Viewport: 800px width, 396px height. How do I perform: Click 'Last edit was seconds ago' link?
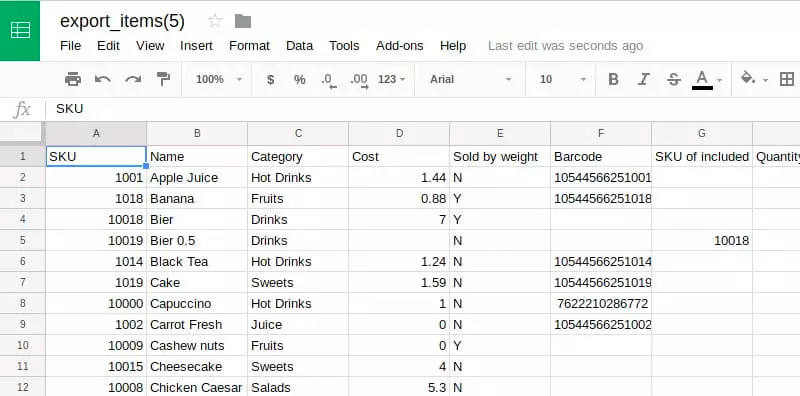click(x=565, y=46)
